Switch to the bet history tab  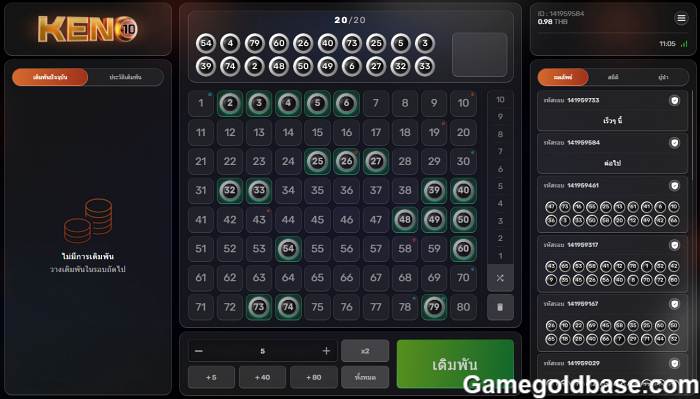tap(125, 77)
